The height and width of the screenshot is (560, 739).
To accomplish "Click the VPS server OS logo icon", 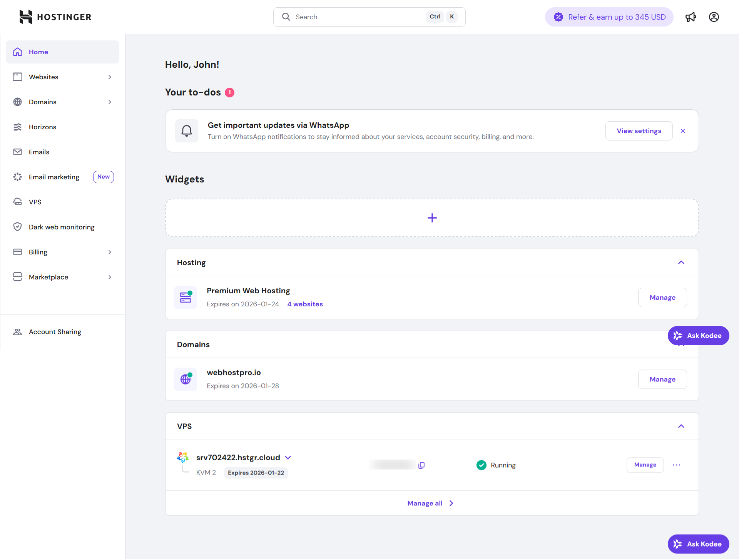I will (x=183, y=457).
